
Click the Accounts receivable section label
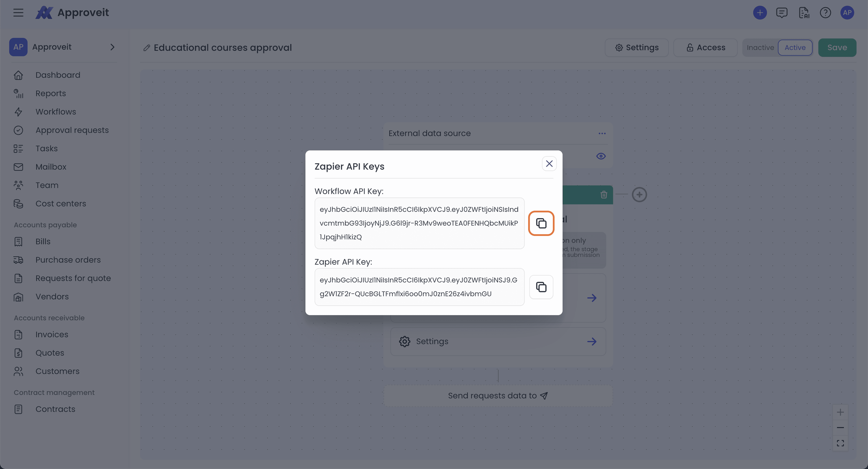point(49,318)
